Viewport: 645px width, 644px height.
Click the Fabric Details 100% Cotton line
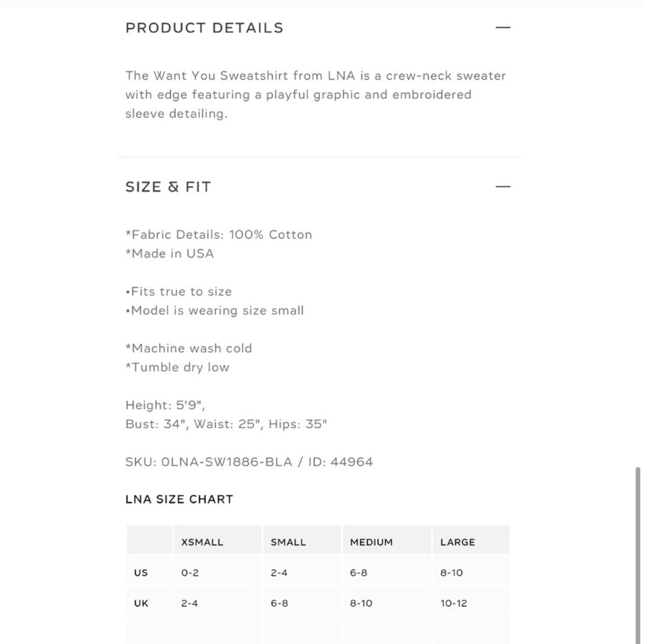(219, 235)
